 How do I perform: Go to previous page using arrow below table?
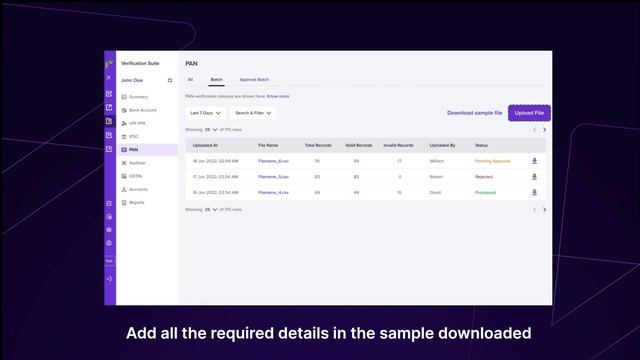(534, 210)
